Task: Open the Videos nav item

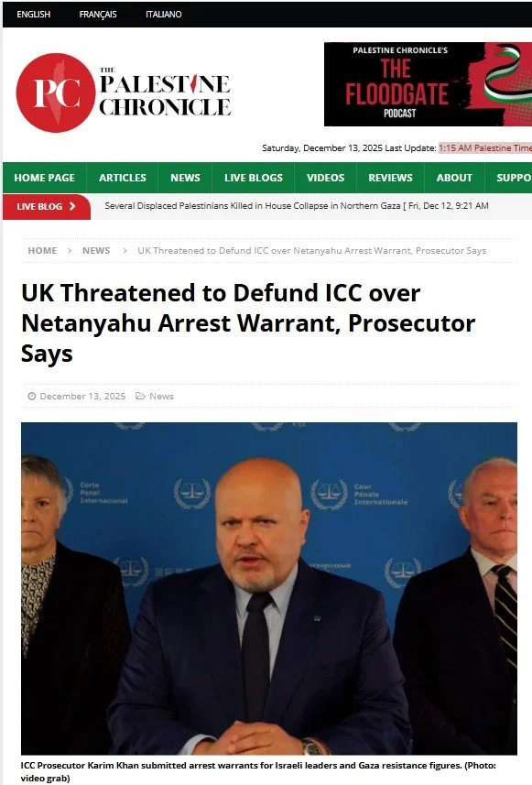Action: click(x=325, y=178)
